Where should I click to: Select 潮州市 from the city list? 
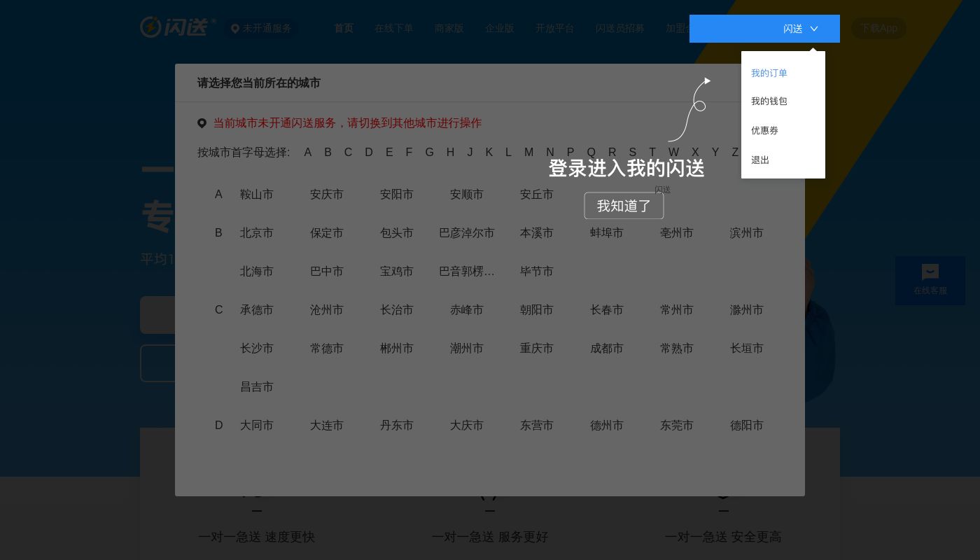pyautogui.click(x=467, y=349)
